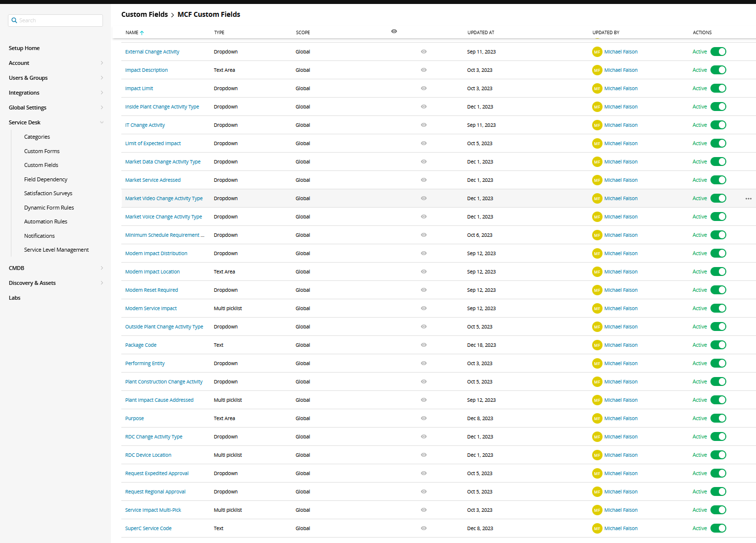Open Dynamic Form Rules page
Image resolution: width=756 pixels, height=543 pixels.
(49, 208)
